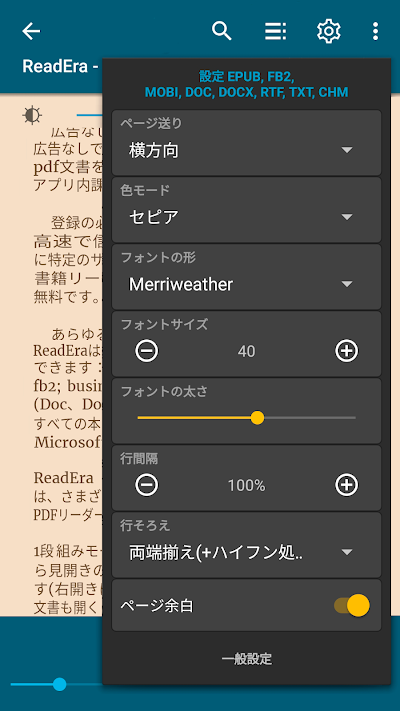Open the 行そろえ dropdown showing 両端揃え
This screenshot has width=400, height=711.
click(246, 545)
